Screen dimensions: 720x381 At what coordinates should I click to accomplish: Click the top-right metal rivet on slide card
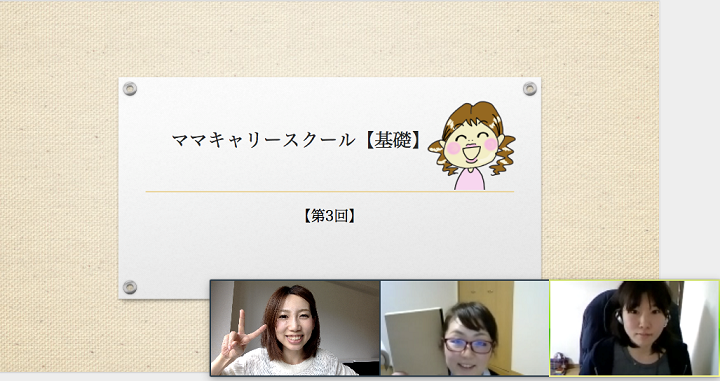530,89
